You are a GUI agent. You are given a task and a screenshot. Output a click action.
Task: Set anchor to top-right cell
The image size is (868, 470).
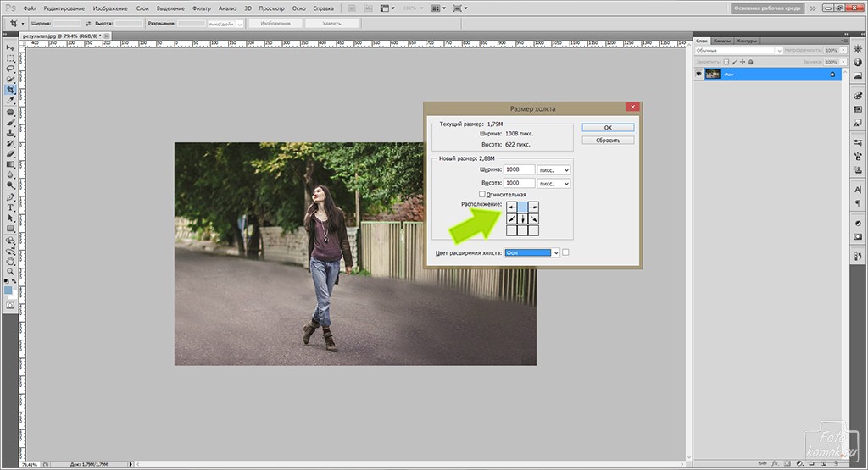pos(533,207)
